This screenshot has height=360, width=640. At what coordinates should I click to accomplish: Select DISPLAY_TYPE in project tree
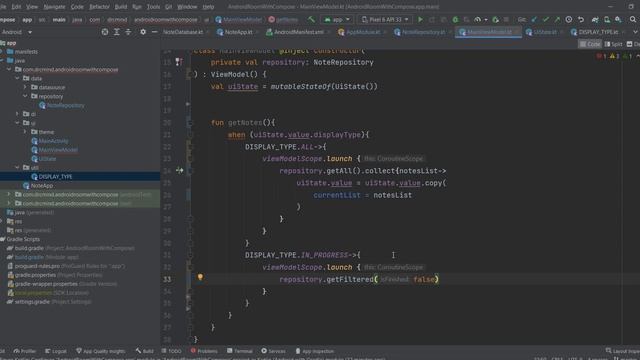(56, 176)
